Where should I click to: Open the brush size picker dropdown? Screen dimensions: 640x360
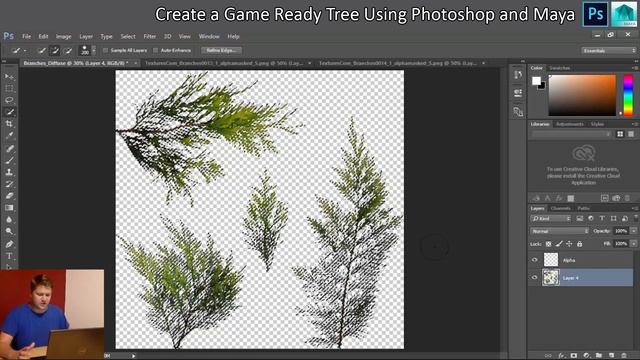click(94, 50)
